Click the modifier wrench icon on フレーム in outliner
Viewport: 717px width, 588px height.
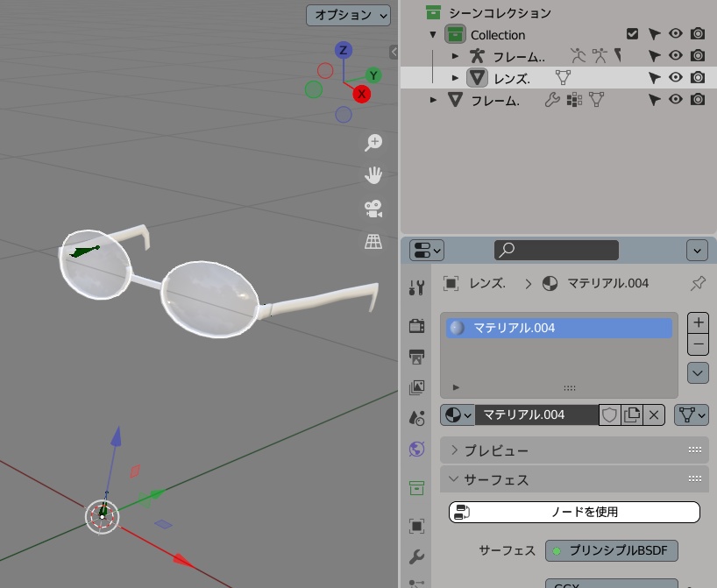(x=553, y=100)
